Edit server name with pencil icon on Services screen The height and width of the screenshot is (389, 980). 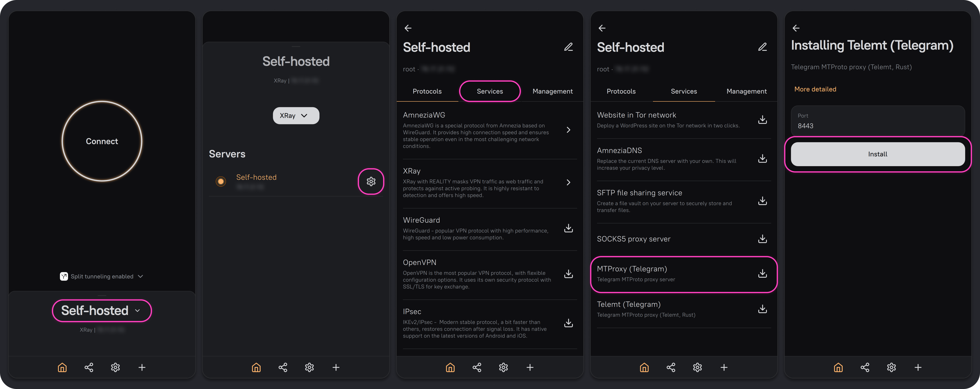tap(762, 47)
